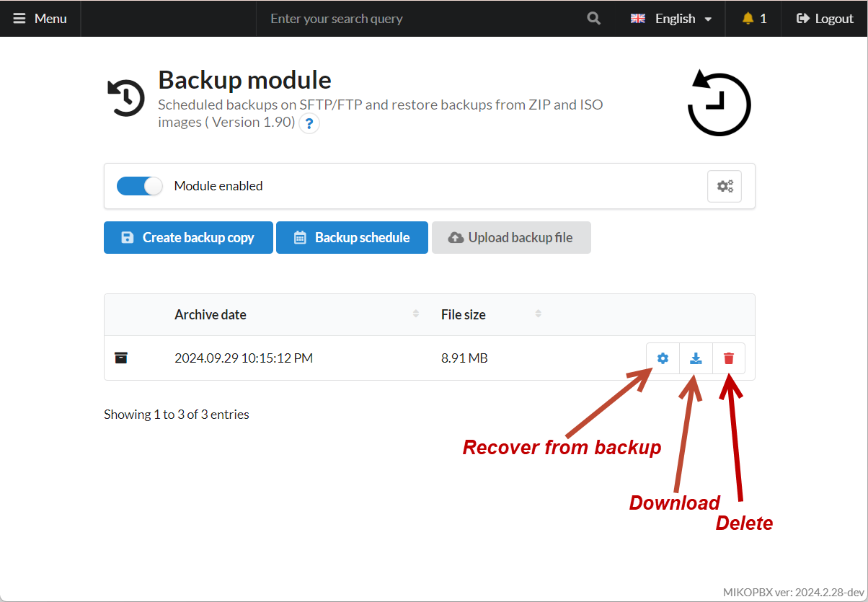Viewport: 868px width, 602px height.
Task: Click the recover from backup gear icon
Action: click(663, 358)
